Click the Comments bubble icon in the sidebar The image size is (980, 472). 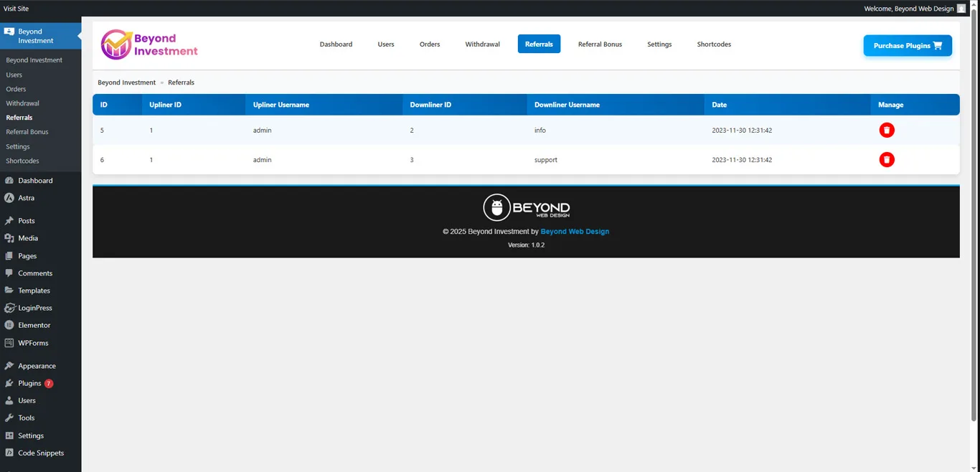9,273
